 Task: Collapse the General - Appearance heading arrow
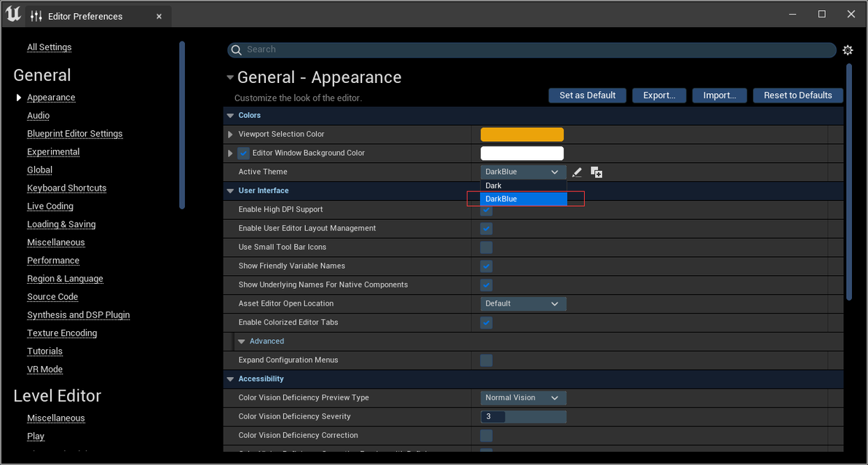230,77
